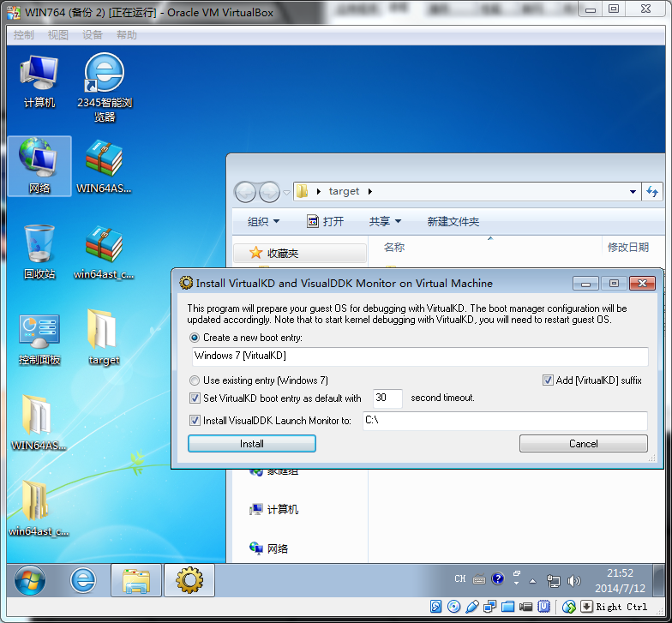
Task: Open the 设备 menu in VirtualBox
Action: 93,35
